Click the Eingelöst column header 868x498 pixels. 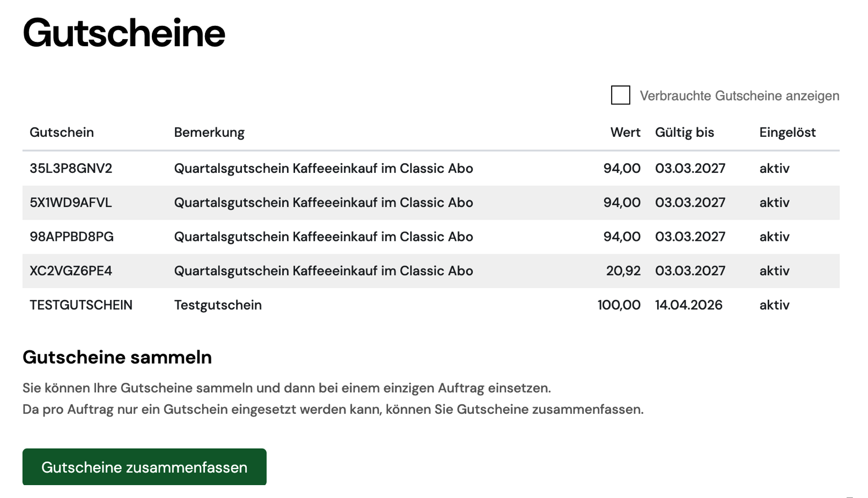point(788,133)
